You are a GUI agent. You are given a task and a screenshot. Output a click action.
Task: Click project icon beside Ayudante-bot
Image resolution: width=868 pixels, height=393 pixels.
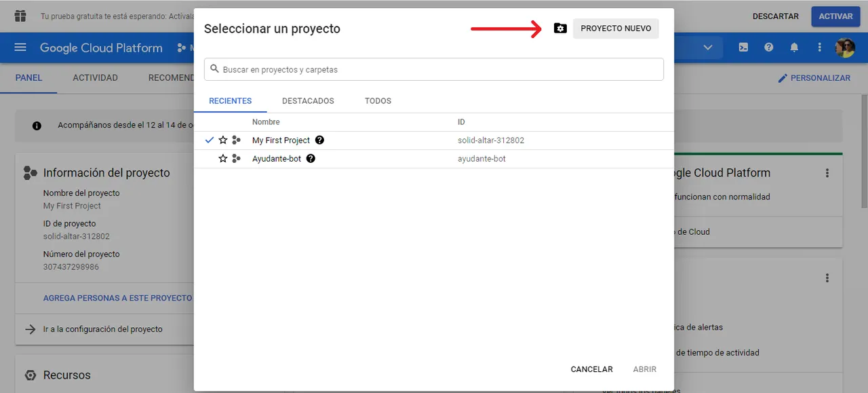tap(236, 158)
